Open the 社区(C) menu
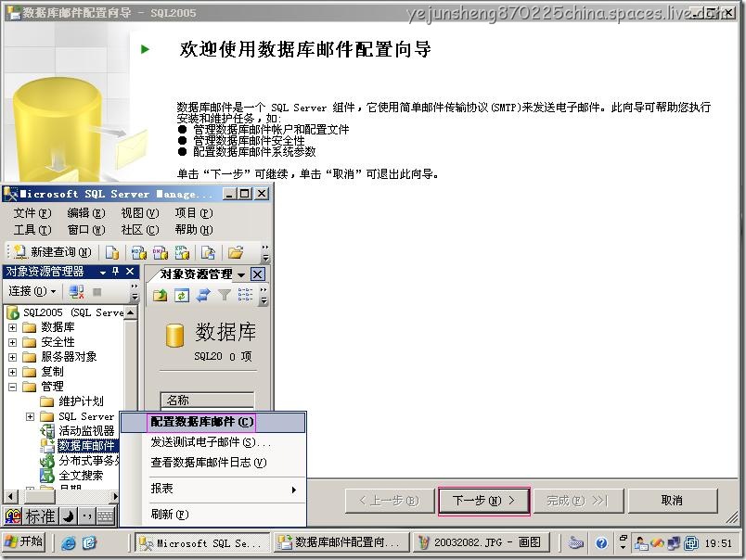The height and width of the screenshot is (560, 746). click(x=140, y=230)
